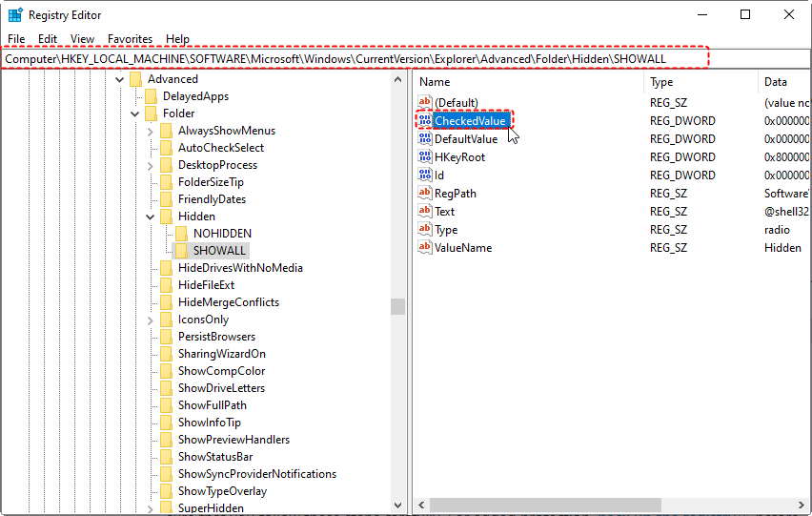Click the radio data value of Type
The image size is (812, 516).
[x=777, y=230]
